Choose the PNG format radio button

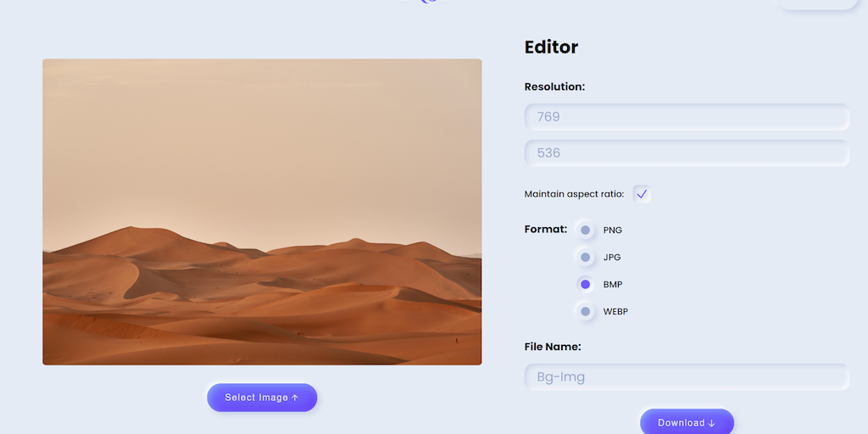pyautogui.click(x=585, y=230)
